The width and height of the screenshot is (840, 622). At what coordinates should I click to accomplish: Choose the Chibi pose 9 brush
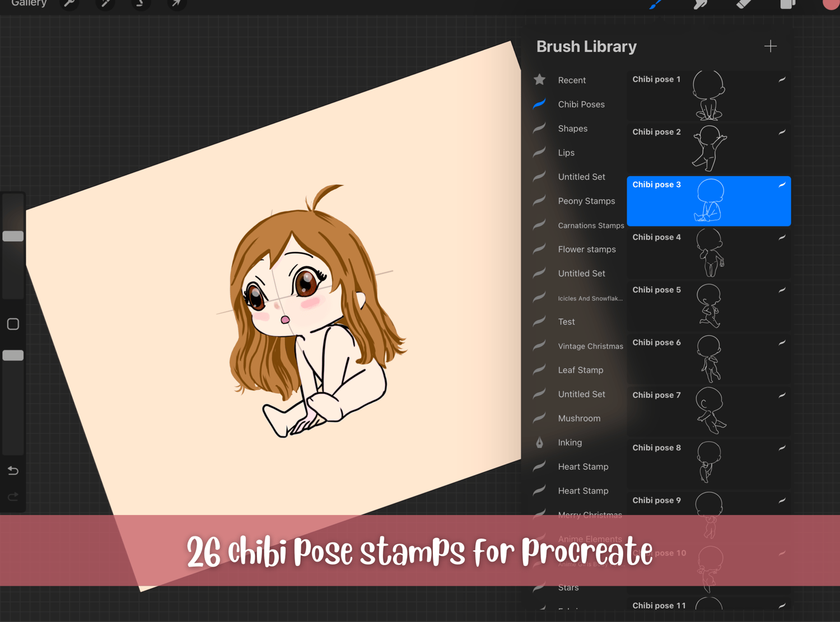(x=708, y=516)
